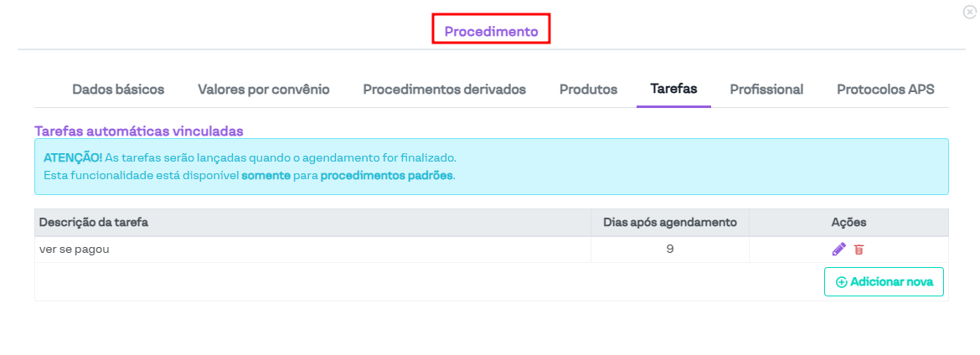Click the active Tarefas tab
Viewport: 980px width, 355px height.
tap(673, 89)
